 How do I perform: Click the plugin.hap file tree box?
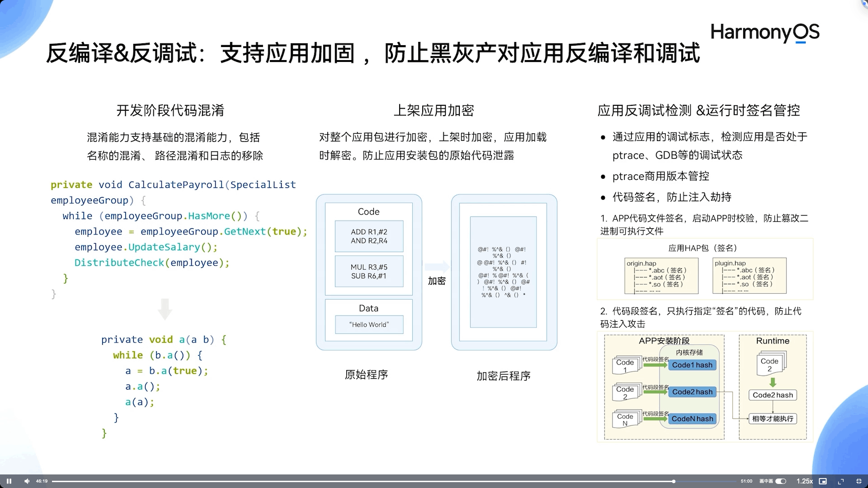[749, 276]
